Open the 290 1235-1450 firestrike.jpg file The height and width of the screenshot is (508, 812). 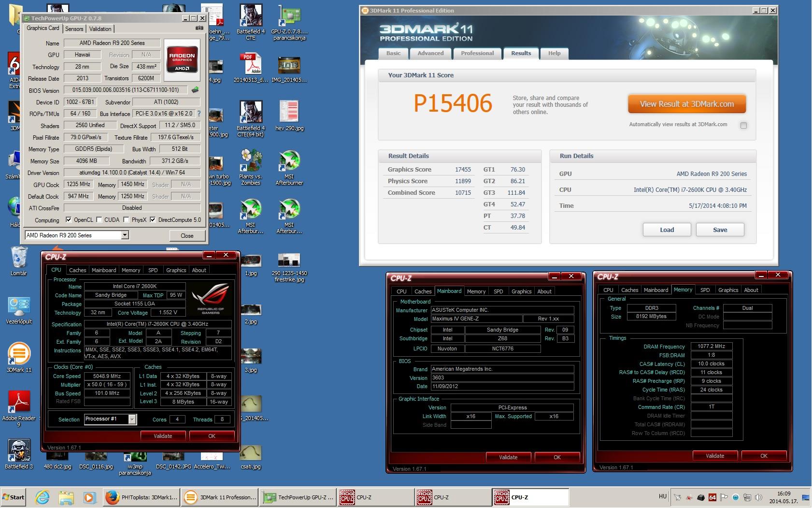click(289, 267)
